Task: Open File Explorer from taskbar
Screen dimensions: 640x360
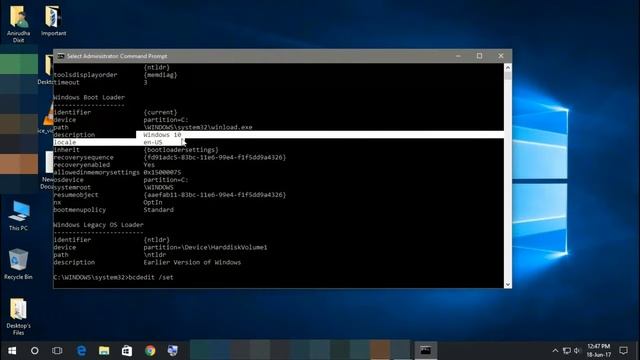Action: [104, 351]
